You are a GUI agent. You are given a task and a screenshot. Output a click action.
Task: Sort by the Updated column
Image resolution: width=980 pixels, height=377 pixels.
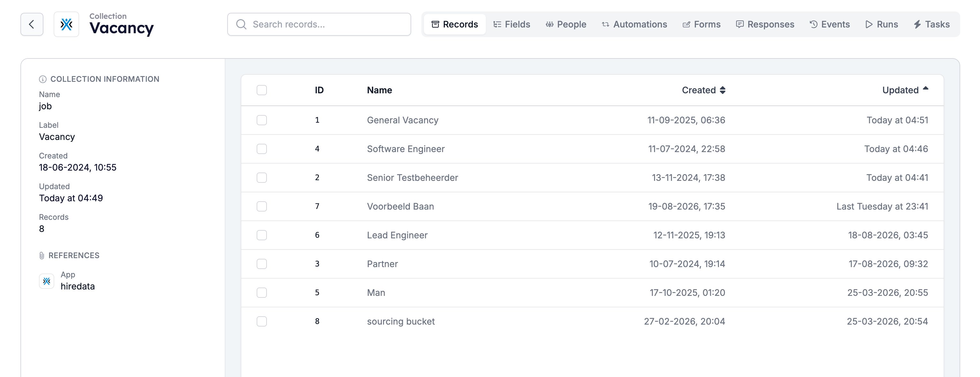tap(905, 90)
